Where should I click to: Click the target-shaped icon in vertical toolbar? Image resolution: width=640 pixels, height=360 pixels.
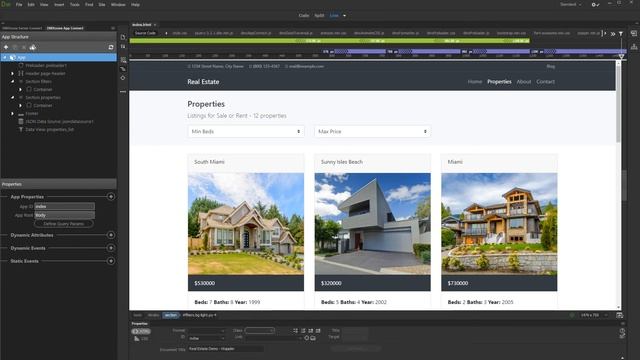pyautogui.click(x=123, y=78)
